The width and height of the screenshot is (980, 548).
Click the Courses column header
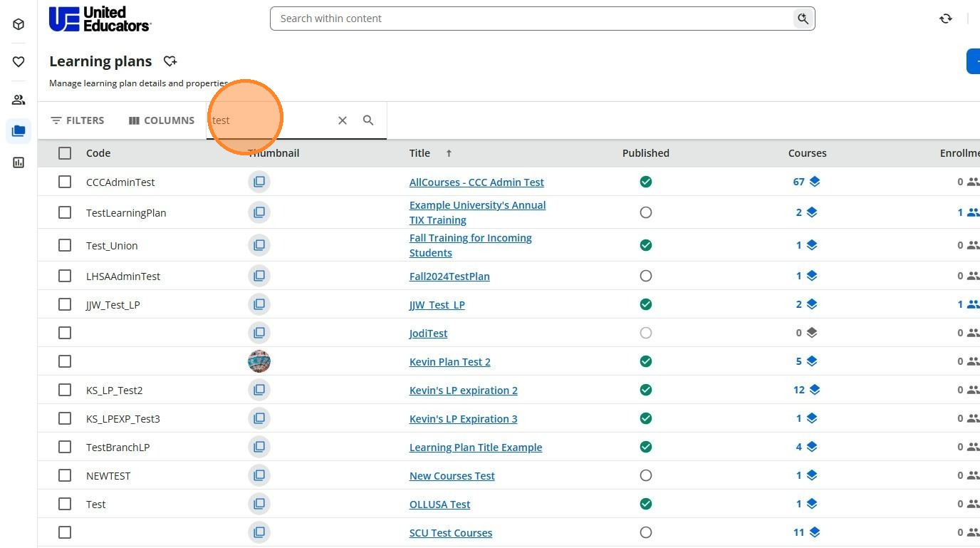coord(807,153)
